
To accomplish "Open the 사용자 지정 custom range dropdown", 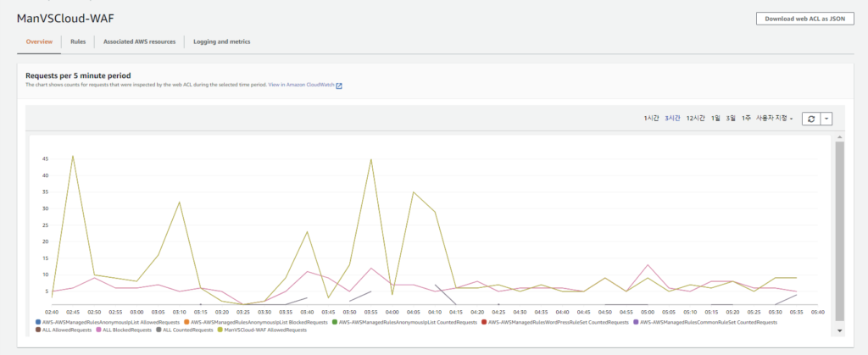I will click(x=774, y=119).
